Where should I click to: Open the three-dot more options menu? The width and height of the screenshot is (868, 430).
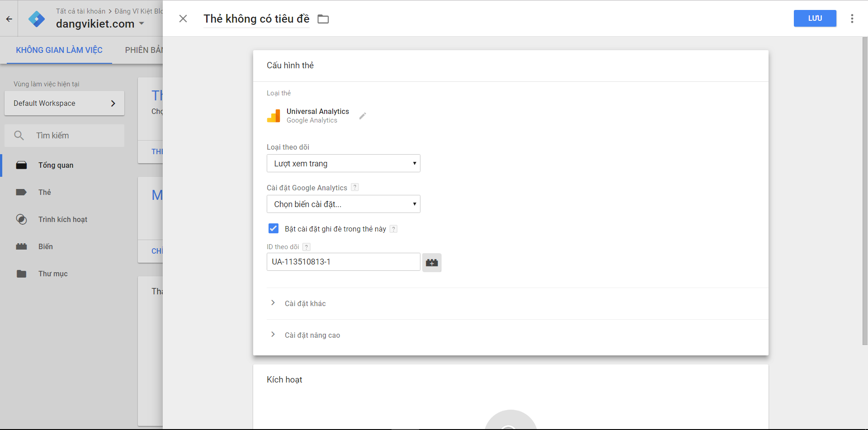(852, 19)
